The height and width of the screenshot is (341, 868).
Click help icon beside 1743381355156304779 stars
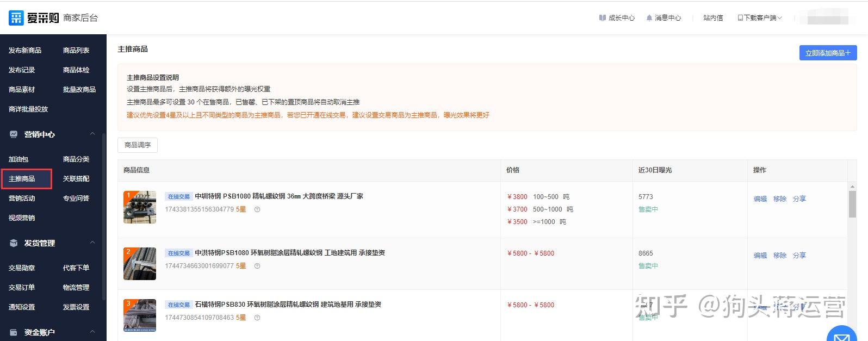257,209
